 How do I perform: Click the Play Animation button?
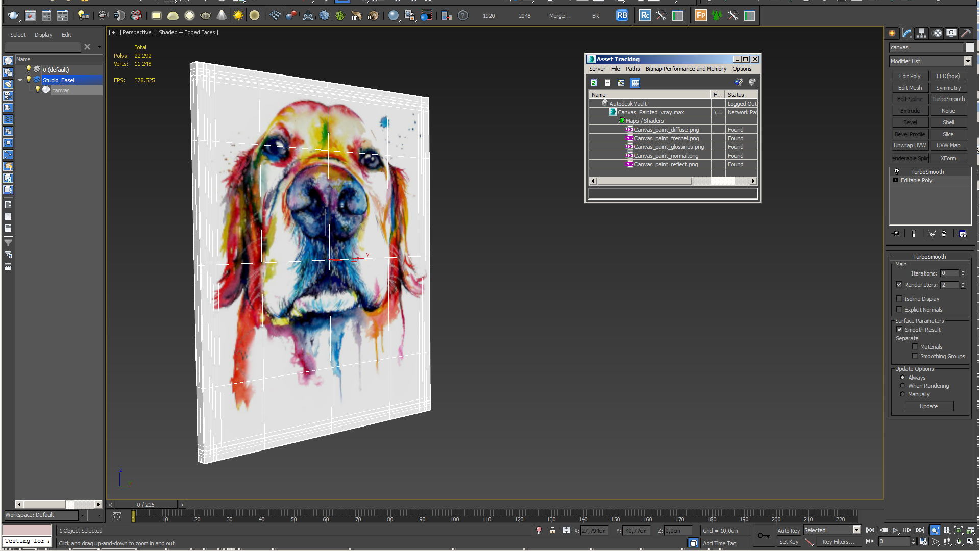click(895, 531)
